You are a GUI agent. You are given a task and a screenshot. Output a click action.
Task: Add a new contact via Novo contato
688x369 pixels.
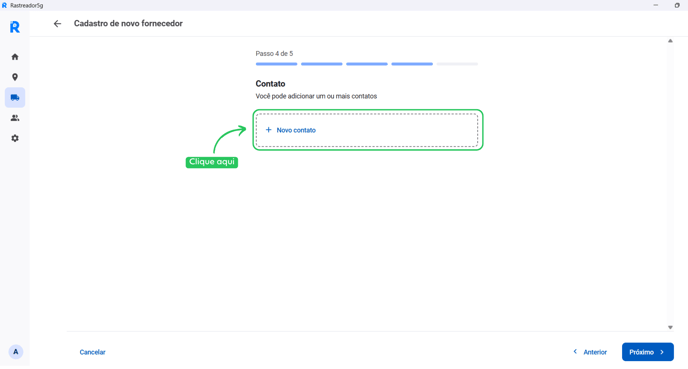point(367,130)
